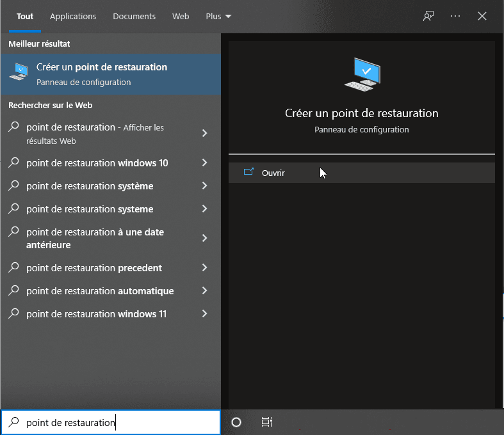The height and width of the screenshot is (435, 504).
Task: Click the search icon in the search box
Action: pos(13,423)
